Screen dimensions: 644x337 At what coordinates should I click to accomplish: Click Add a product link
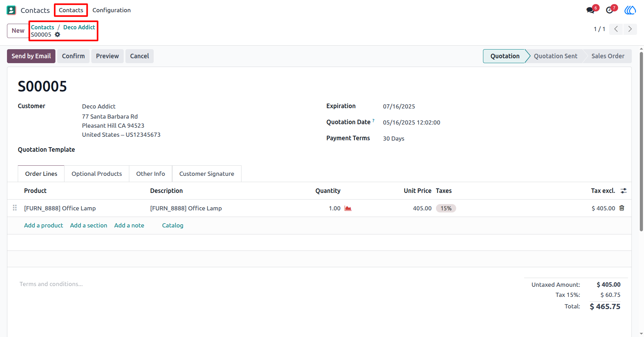44,225
